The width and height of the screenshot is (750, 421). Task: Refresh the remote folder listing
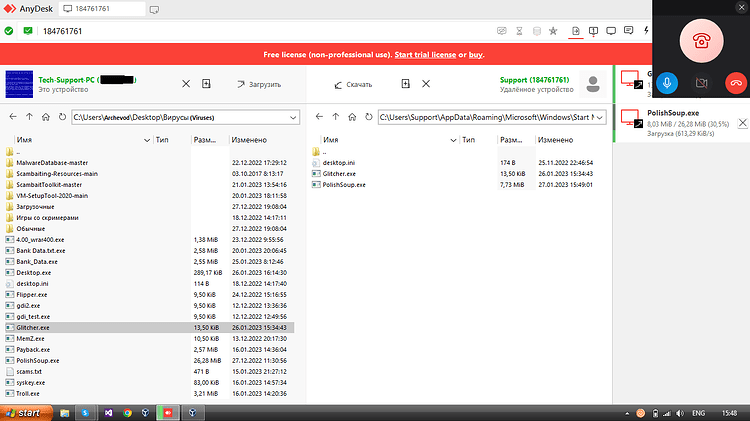click(x=368, y=117)
